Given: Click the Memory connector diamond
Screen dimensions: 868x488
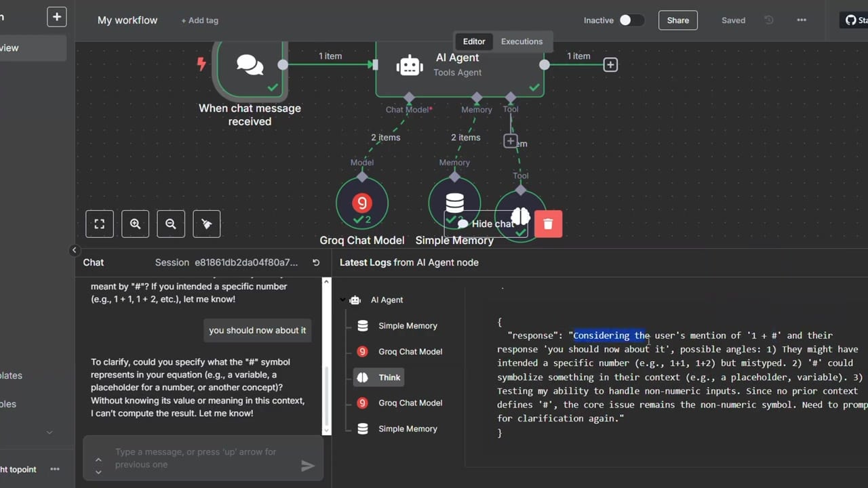Looking at the screenshot, I should click(x=477, y=98).
